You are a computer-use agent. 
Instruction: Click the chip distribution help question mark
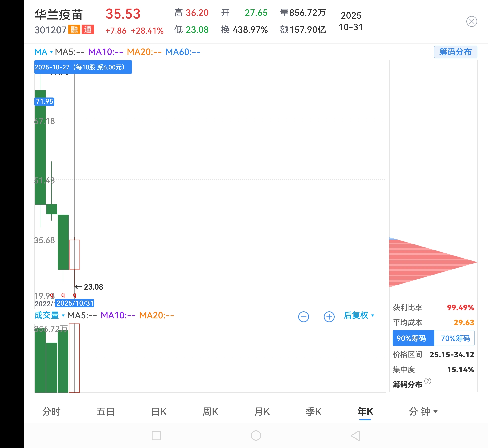[428, 381]
